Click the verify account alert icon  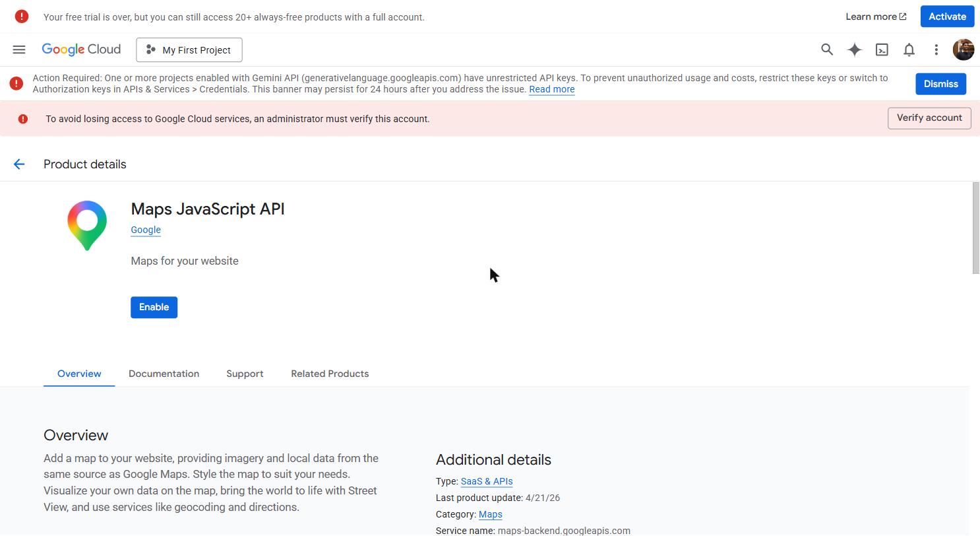pyautogui.click(x=23, y=119)
